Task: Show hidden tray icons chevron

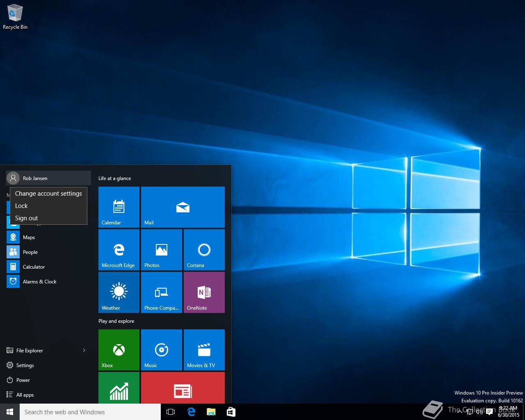Action: [x=459, y=412]
